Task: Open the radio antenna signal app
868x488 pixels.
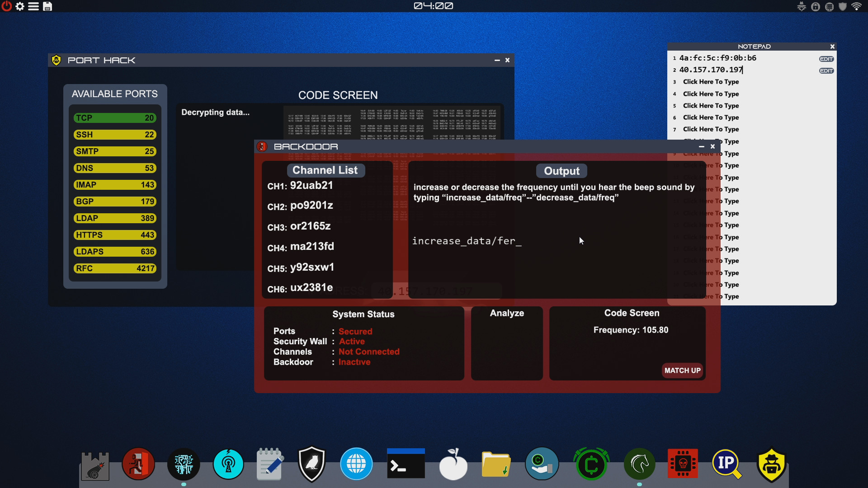Action: [x=229, y=463]
